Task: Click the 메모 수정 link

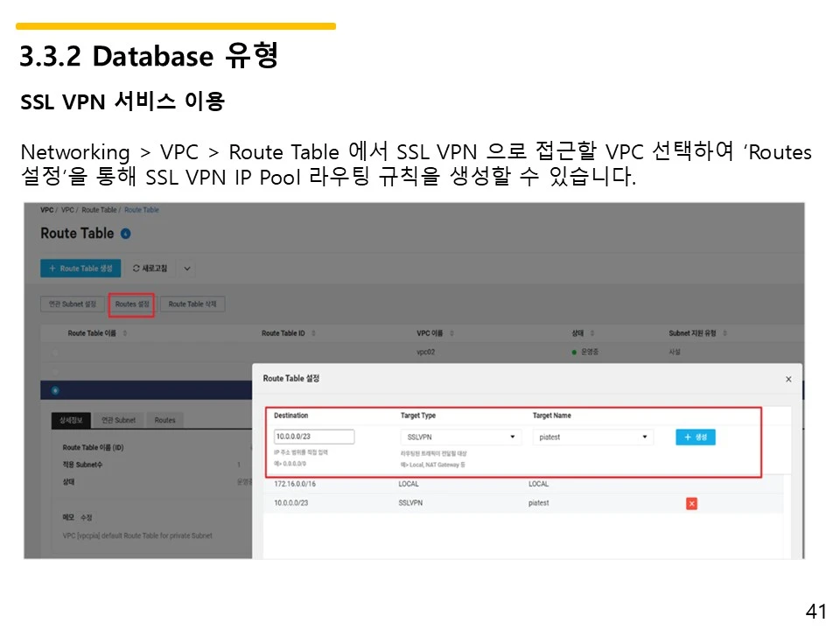Action: (87, 517)
